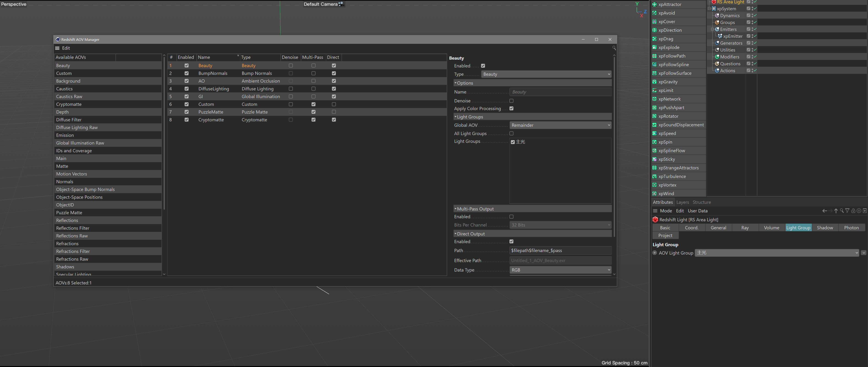Collapse the Multi-Pass Output section
The width and height of the screenshot is (868, 367).
455,209
